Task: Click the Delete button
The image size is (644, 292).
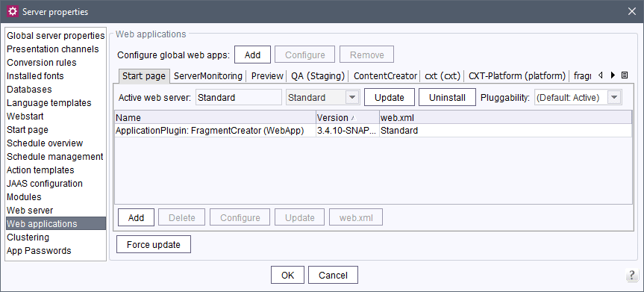Action: (182, 217)
